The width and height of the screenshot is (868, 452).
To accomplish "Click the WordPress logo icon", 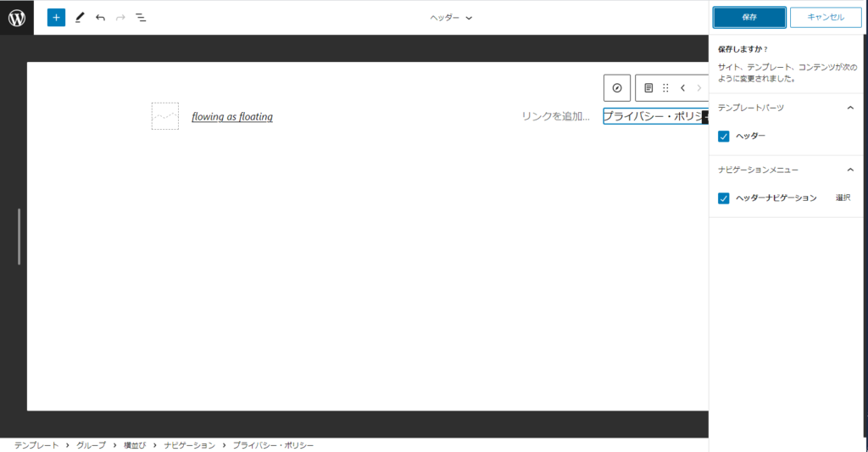I will coord(17,17).
